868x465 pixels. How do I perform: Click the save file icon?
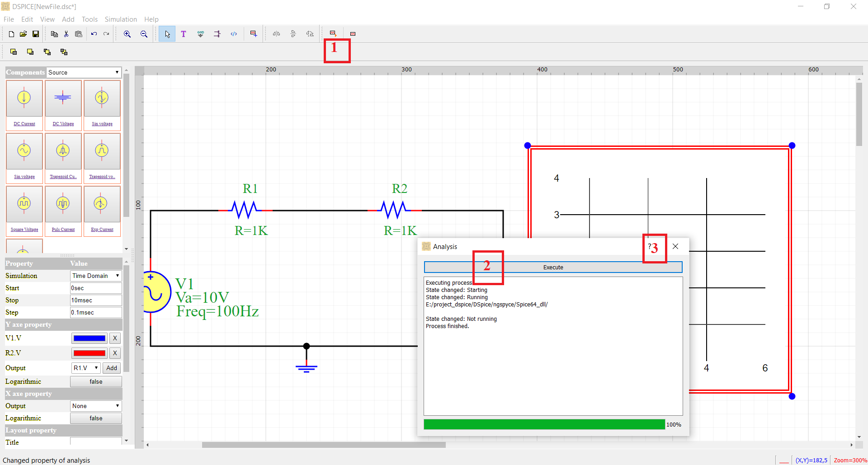(x=36, y=34)
